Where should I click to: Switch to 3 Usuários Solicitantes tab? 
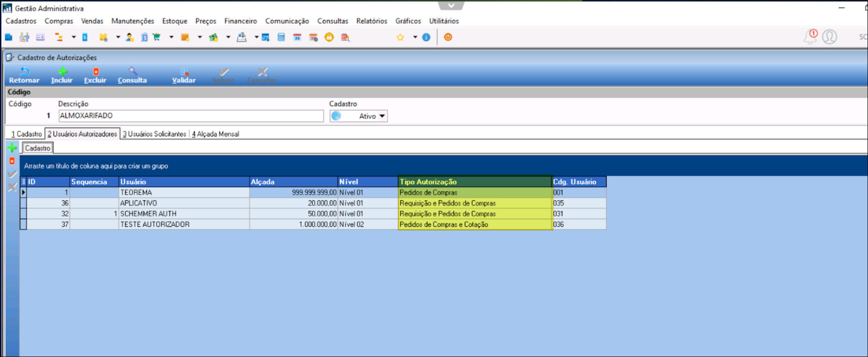pos(155,134)
